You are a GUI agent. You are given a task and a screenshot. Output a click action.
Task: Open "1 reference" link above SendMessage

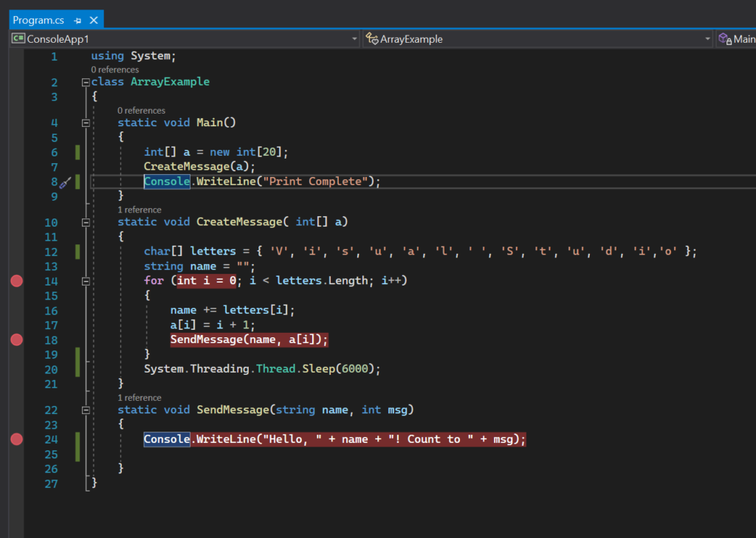[x=139, y=398]
